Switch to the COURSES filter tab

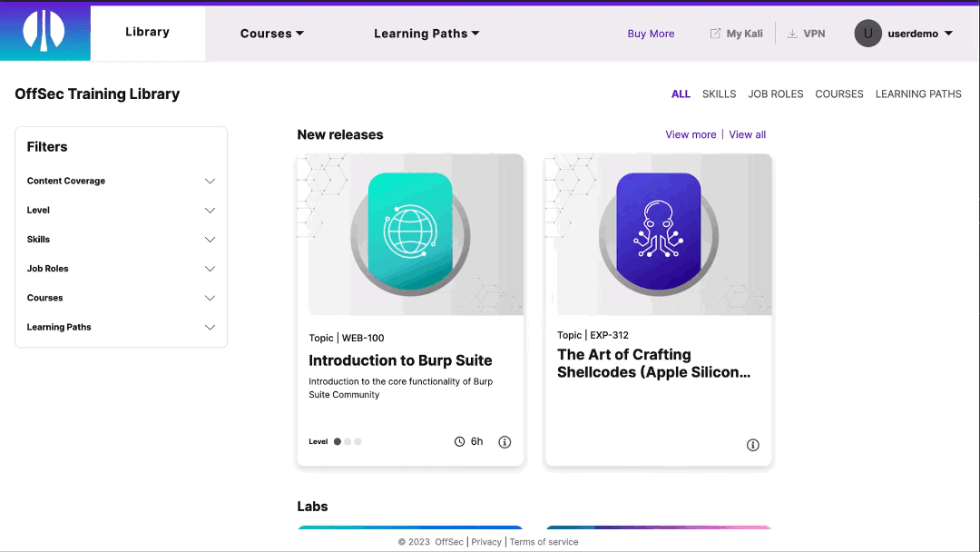838,94
